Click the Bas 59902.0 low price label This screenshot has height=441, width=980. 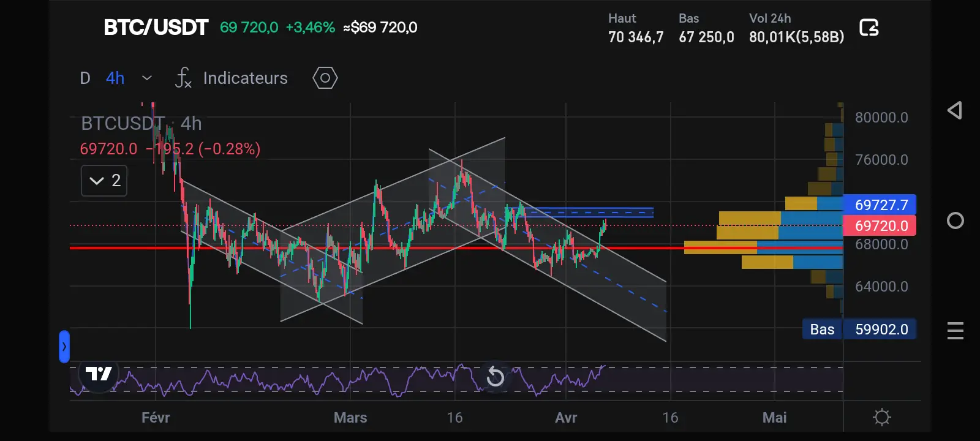coord(859,330)
